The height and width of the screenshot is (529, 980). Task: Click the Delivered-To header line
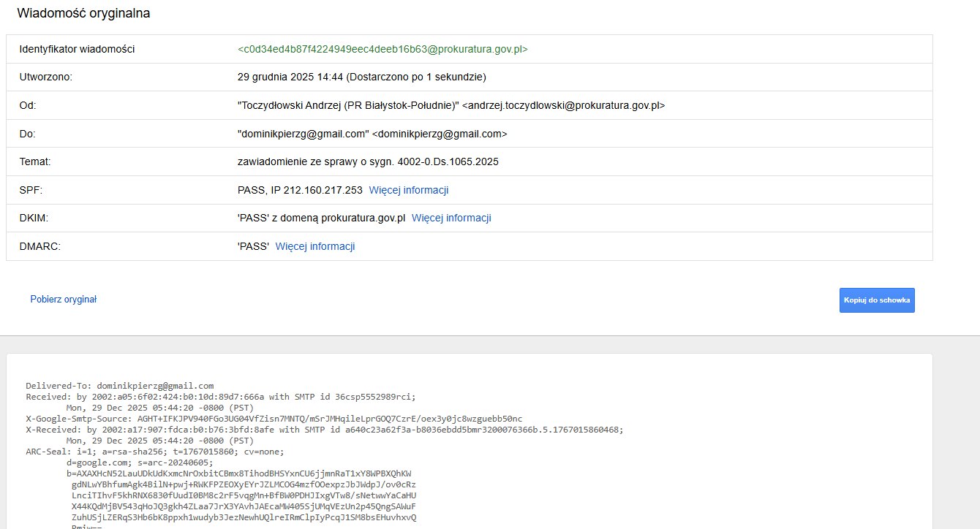point(119,386)
